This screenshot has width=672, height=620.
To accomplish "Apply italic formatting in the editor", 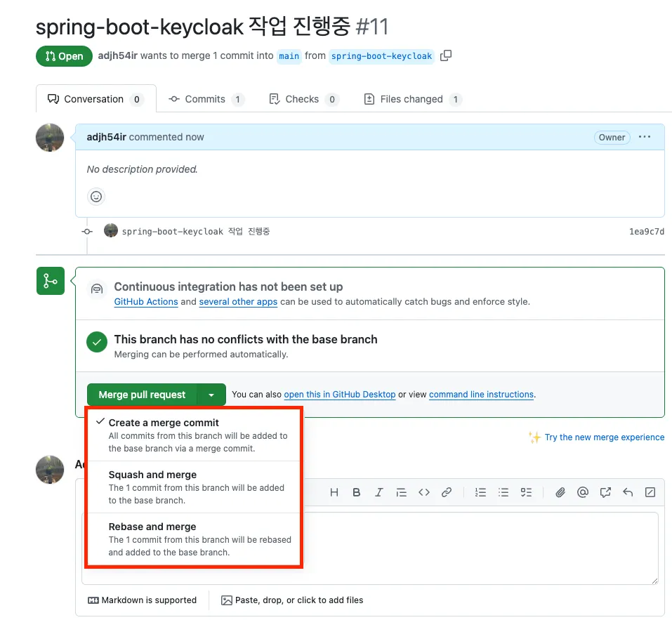I will pos(379,492).
